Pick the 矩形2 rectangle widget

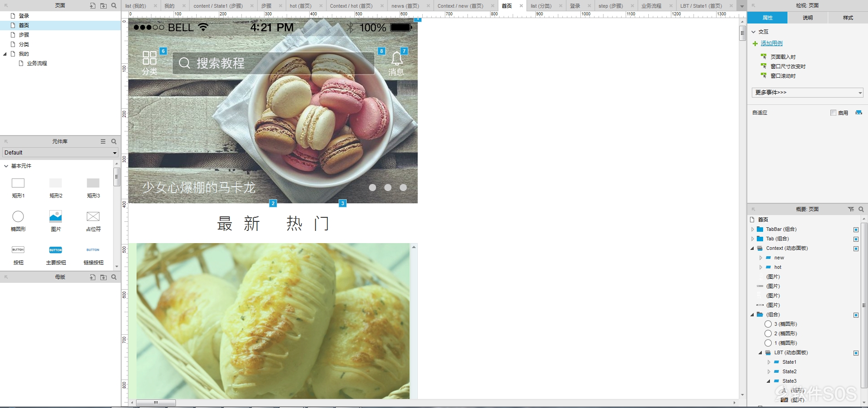click(56, 188)
